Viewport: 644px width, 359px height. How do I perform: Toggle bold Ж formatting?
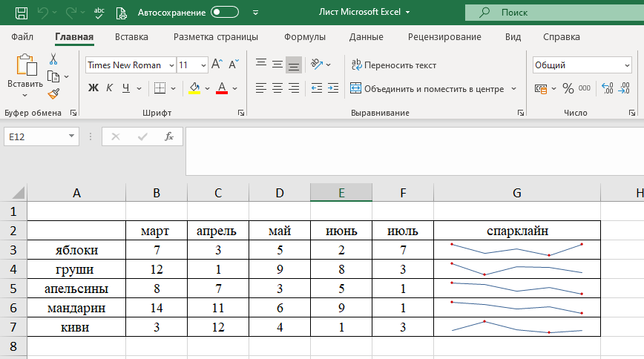pos(93,88)
